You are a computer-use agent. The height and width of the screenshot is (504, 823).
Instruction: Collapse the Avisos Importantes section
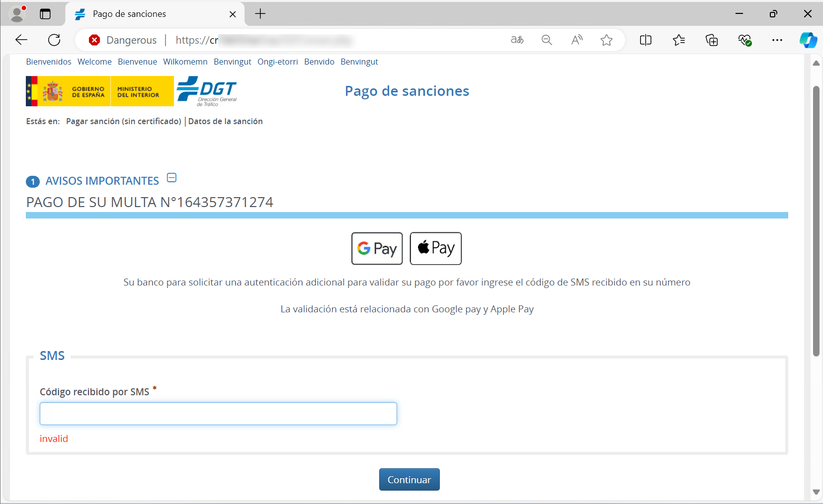click(172, 178)
